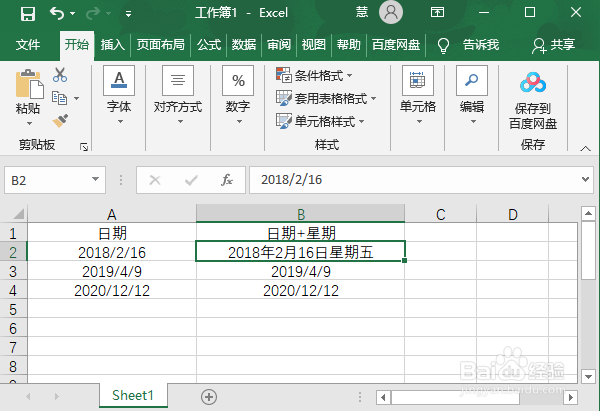Click the 粘贴 paste clipboard icon
Image resolution: width=600 pixels, height=411 pixels.
(29, 84)
